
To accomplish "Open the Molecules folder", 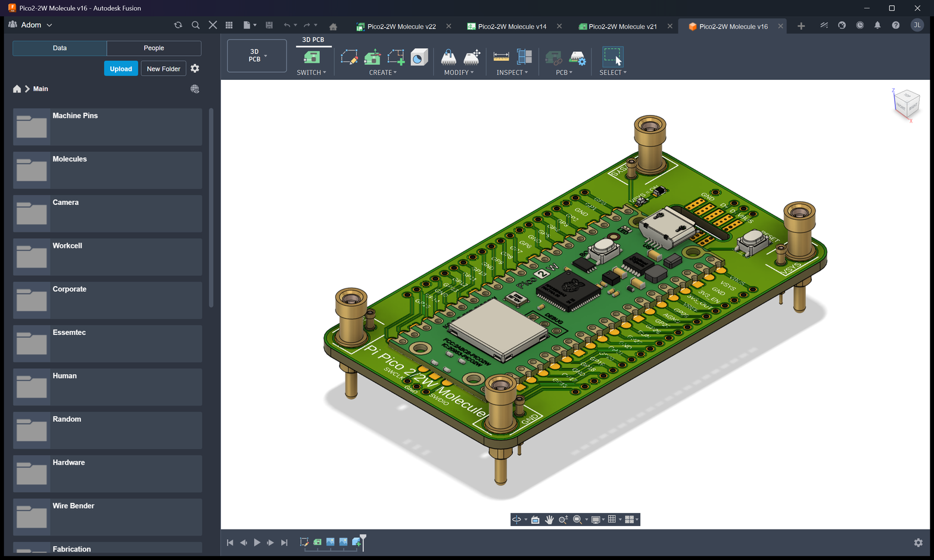I will (107, 170).
